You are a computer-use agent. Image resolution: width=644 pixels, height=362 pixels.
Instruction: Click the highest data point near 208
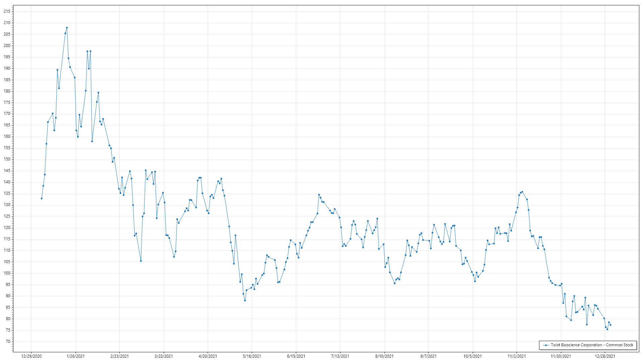pyautogui.click(x=67, y=28)
